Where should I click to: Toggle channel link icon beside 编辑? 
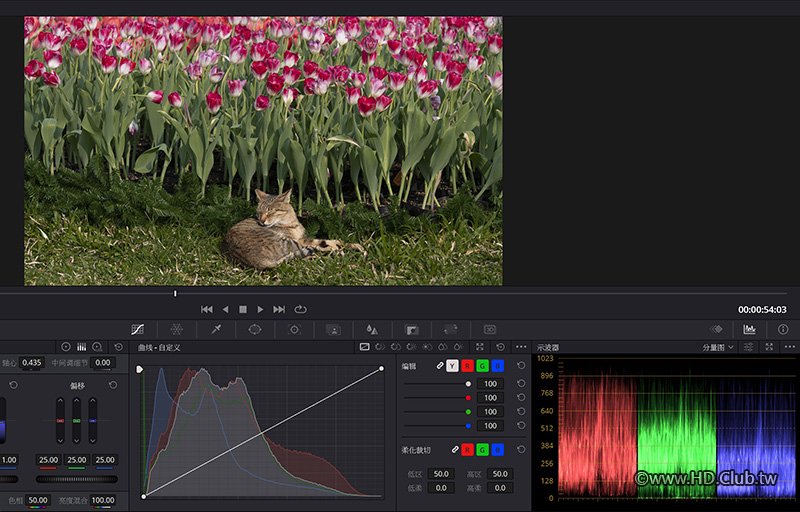pos(439,366)
